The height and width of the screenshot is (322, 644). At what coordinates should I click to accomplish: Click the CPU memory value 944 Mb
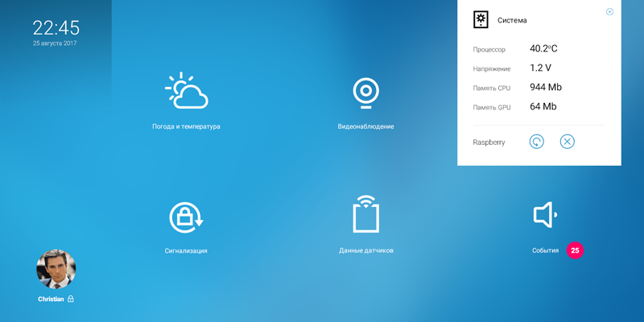point(546,87)
